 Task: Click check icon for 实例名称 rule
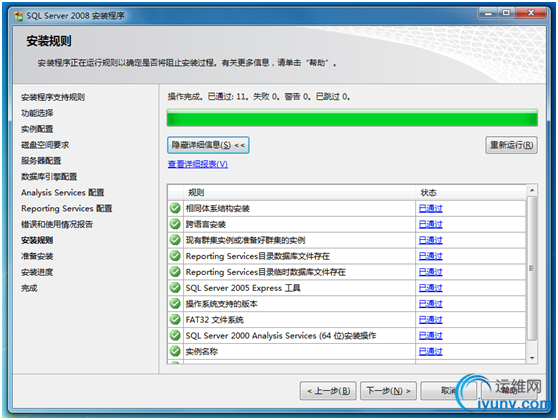(175, 351)
